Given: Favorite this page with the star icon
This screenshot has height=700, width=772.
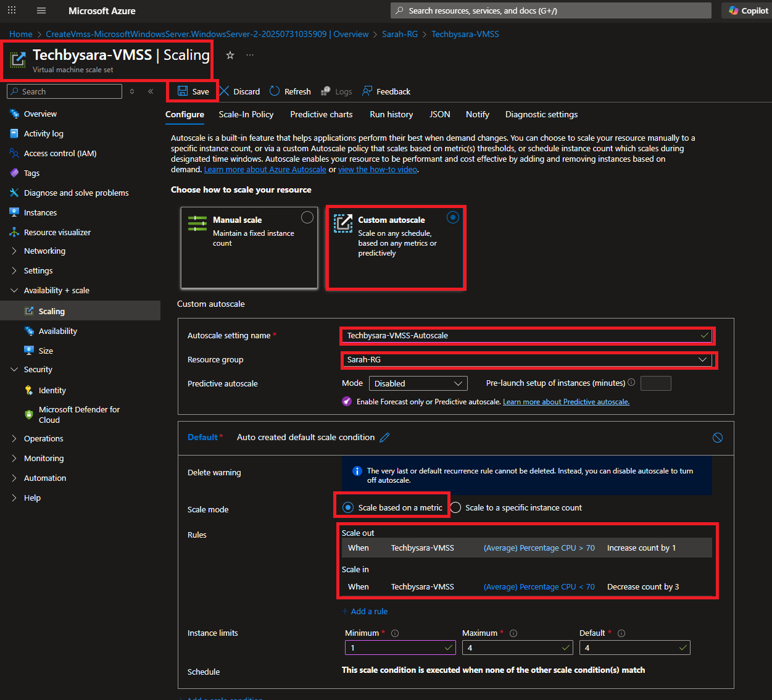Looking at the screenshot, I should coord(230,55).
